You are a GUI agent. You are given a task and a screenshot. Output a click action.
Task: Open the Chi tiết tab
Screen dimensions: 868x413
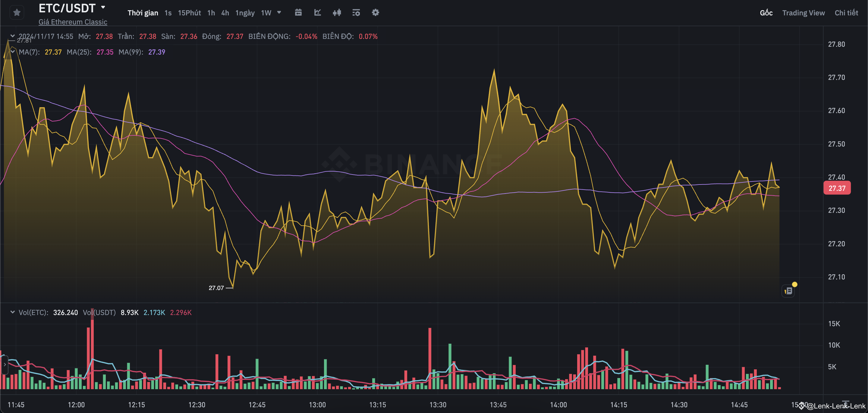pos(846,12)
